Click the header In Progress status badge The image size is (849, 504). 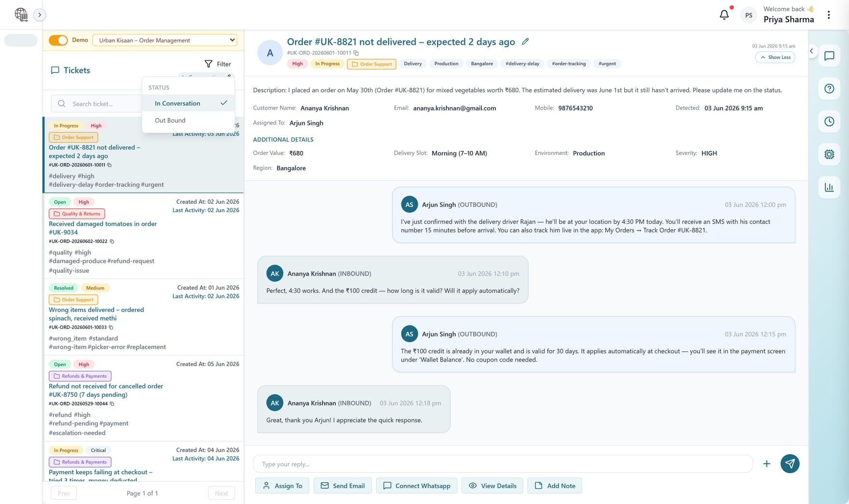click(x=327, y=64)
